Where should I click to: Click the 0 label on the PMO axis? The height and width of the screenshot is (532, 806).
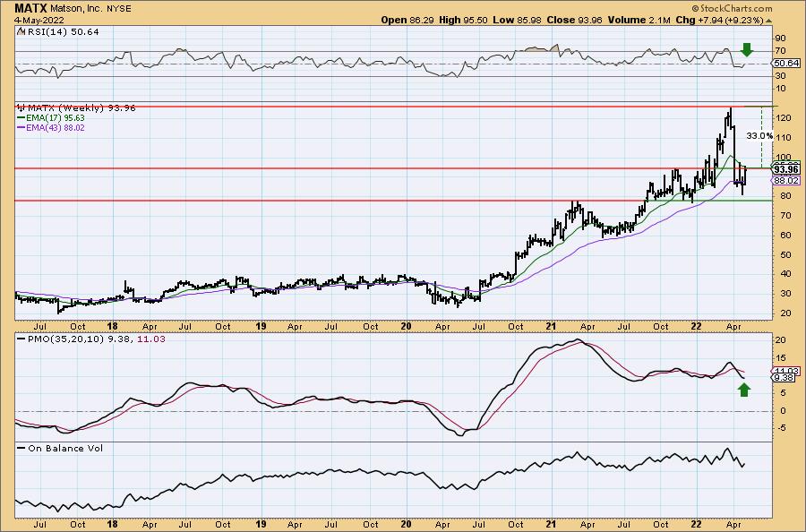tap(783, 411)
